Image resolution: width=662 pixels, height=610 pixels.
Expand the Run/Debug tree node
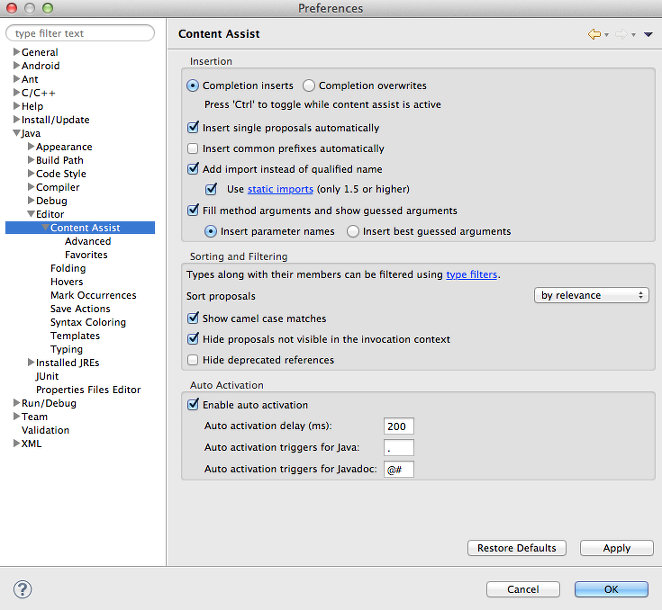tap(16, 403)
